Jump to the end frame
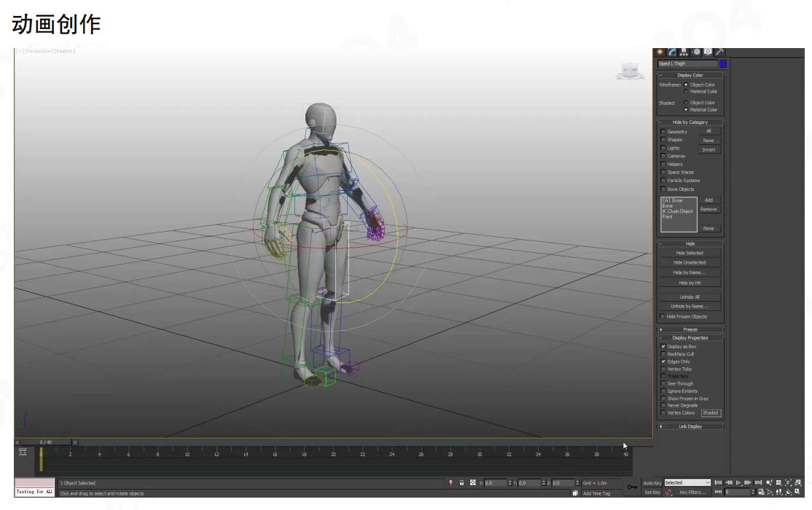Screen dimensions: 812x510 point(758,482)
